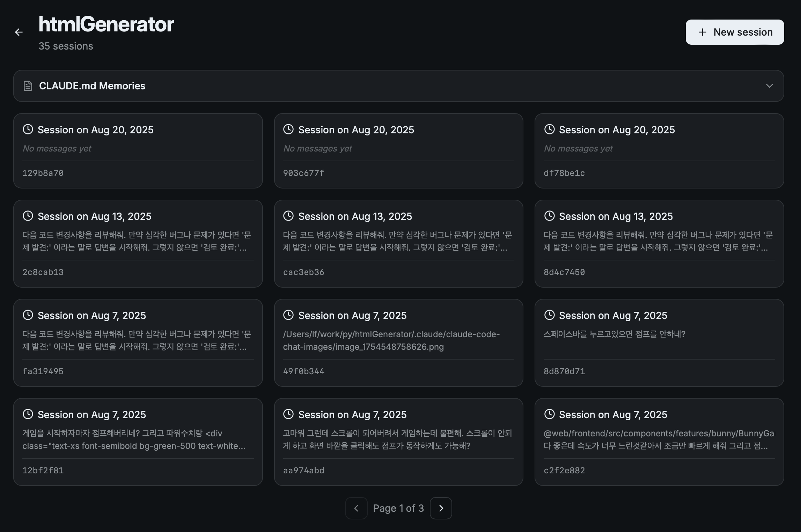Open the Aug 20 session title above df78be1c

[617, 130]
